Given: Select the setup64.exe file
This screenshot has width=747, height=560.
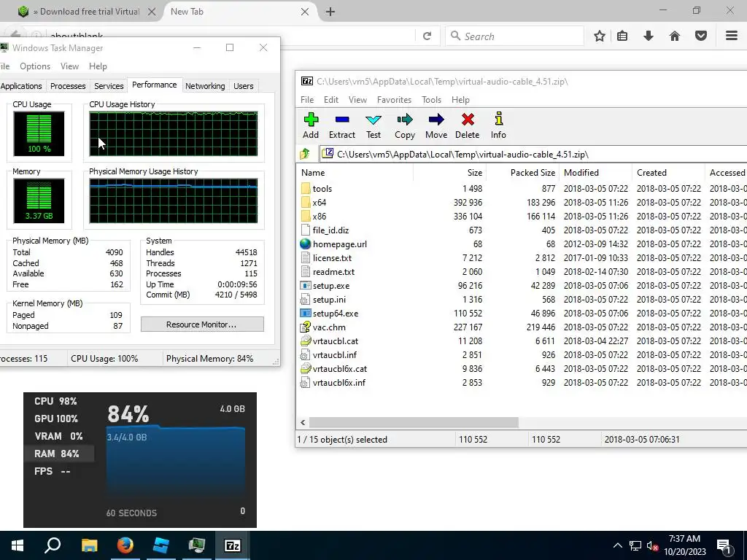Looking at the screenshot, I should [x=329, y=314].
